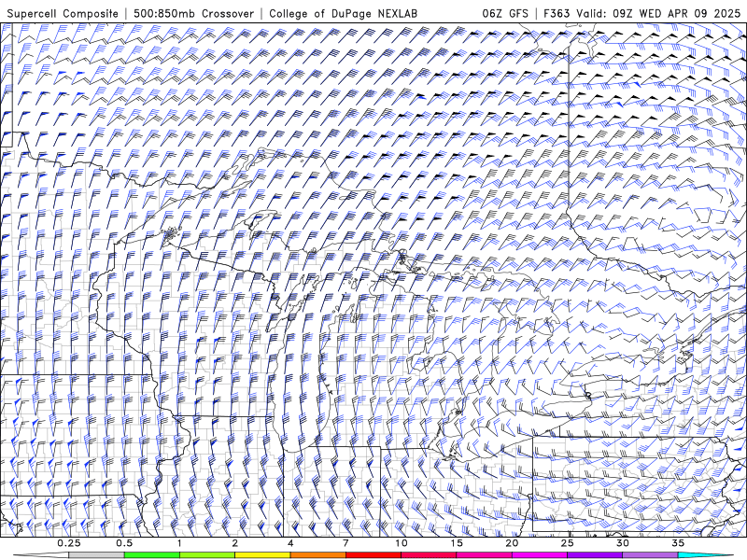Select the 500:850mb Crossover label
Viewport: 747px width, 560px height.
193,14
